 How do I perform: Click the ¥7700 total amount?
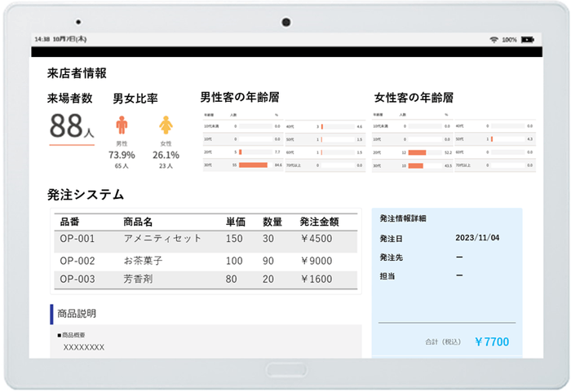[491, 341]
